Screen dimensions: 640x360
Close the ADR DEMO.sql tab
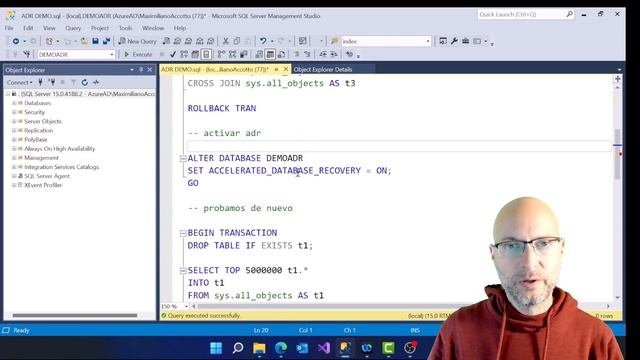pos(286,69)
